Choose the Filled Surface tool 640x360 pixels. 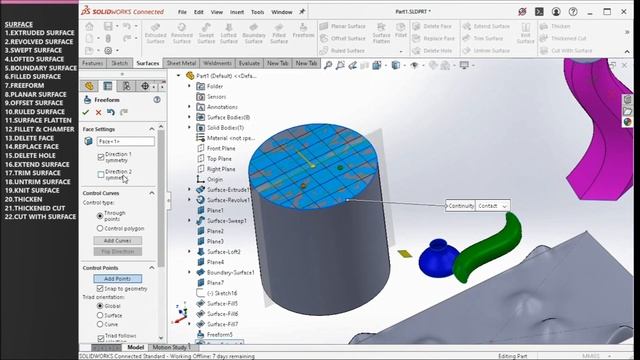coord(279,33)
